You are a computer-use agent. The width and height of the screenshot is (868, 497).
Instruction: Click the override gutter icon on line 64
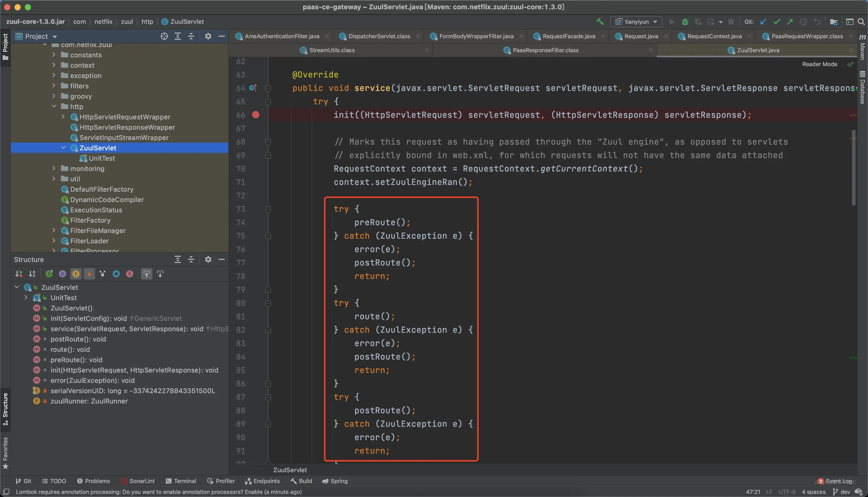coord(253,88)
